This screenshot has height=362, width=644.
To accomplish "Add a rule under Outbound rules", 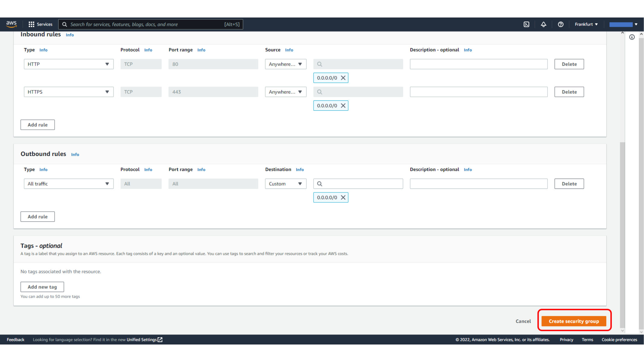I will coord(38,217).
